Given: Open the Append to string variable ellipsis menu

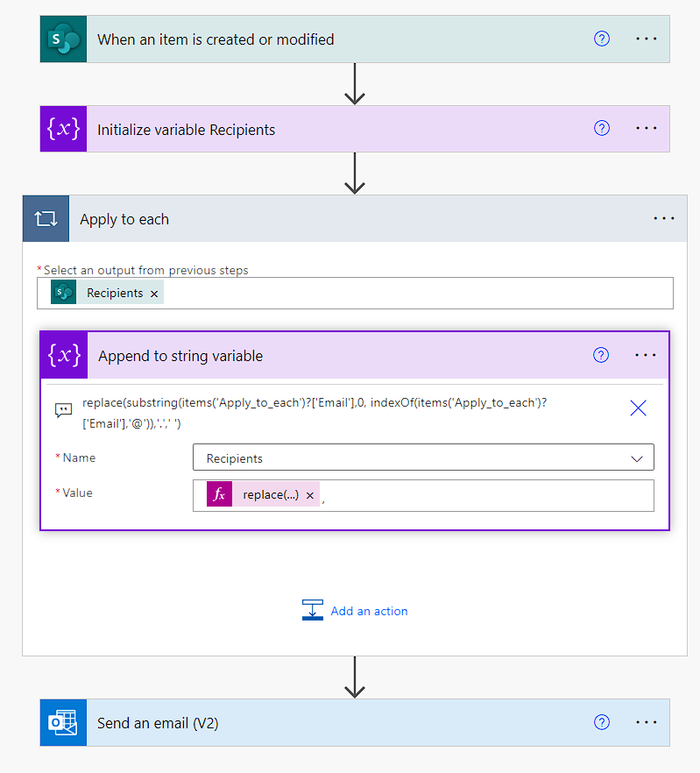Looking at the screenshot, I should 646,355.
